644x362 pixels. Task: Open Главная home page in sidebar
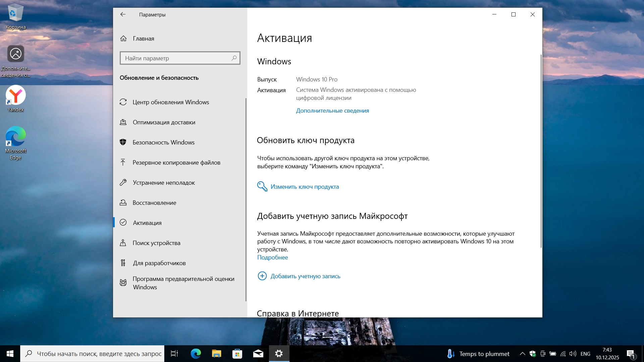tap(143, 39)
